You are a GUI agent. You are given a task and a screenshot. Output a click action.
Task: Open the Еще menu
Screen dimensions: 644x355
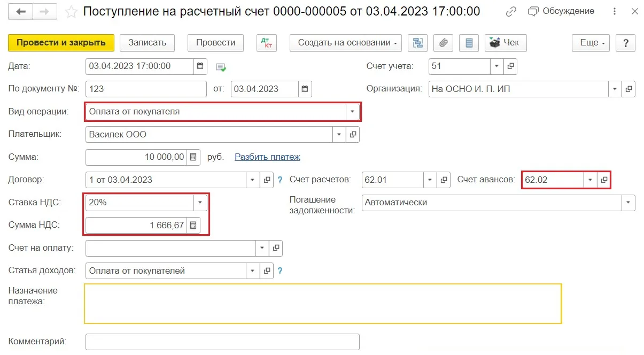coord(591,43)
